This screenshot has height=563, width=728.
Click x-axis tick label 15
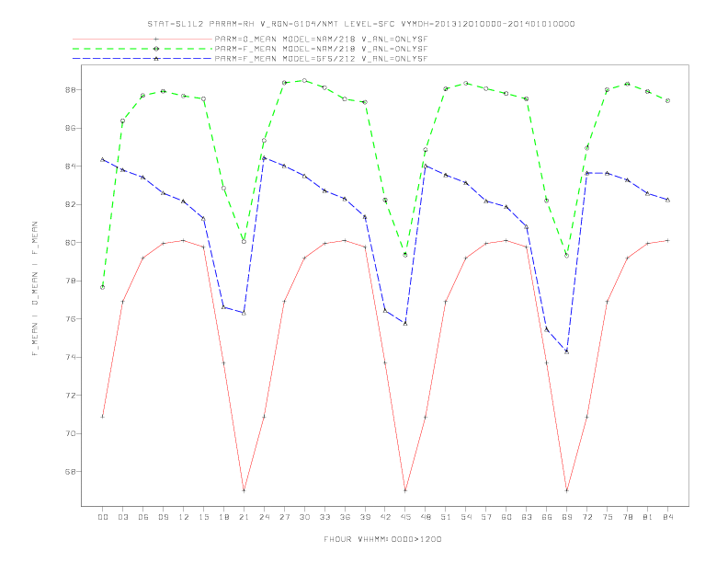point(204,517)
